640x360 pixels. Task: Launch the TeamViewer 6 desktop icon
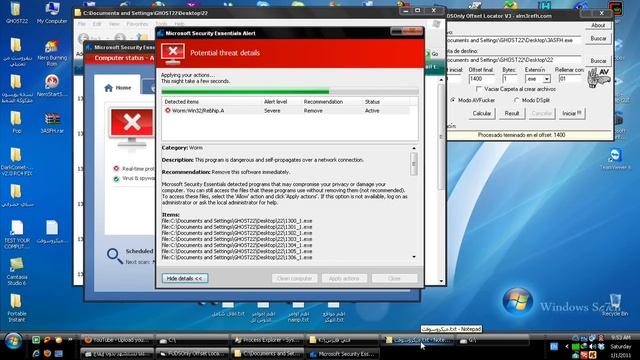pyautogui.click(x=615, y=158)
